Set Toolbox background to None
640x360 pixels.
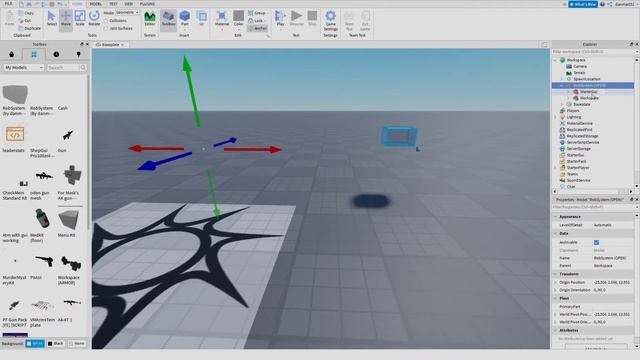point(77,344)
